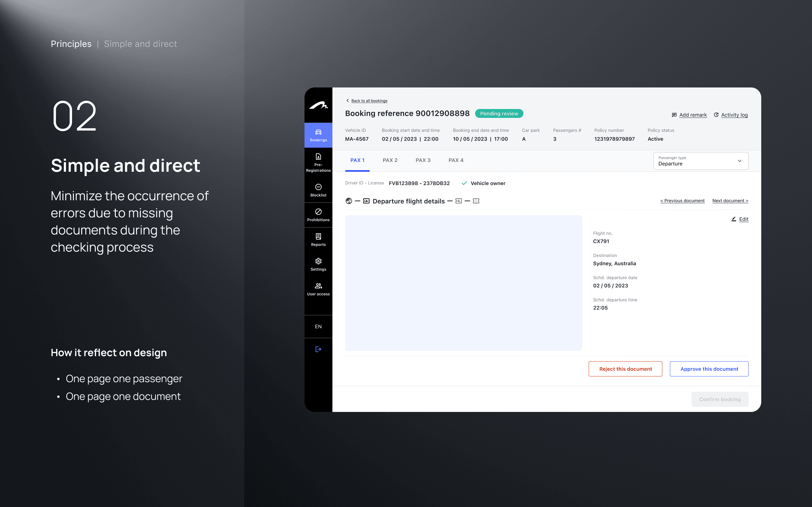The width and height of the screenshot is (812, 507).
Task: Click Approve this document button
Action: pos(709,369)
